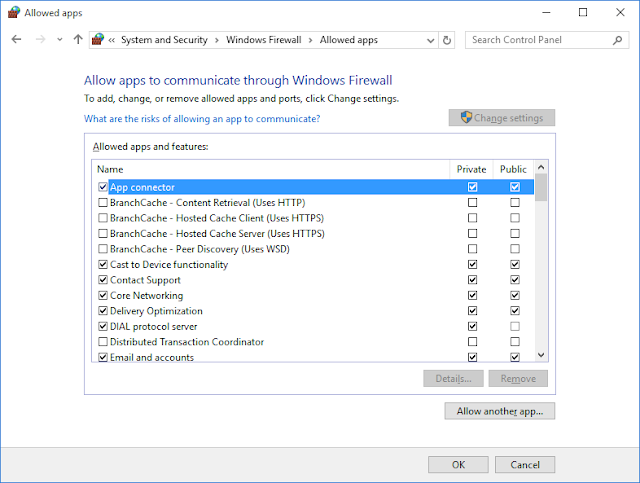Image resolution: width=640 pixels, height=483 pixels.
Task: Click the Cancel button
Action: pyautogui.click(x=525, y=465)
